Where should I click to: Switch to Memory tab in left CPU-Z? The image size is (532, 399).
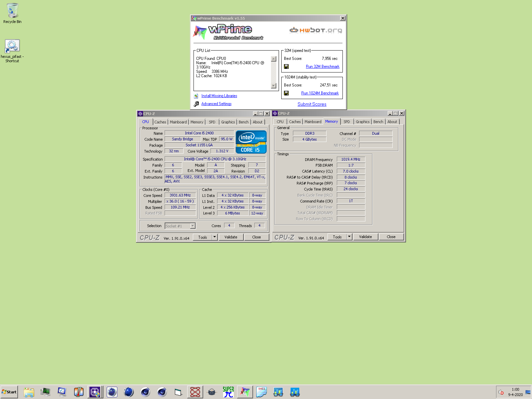(x=197, y=122)
